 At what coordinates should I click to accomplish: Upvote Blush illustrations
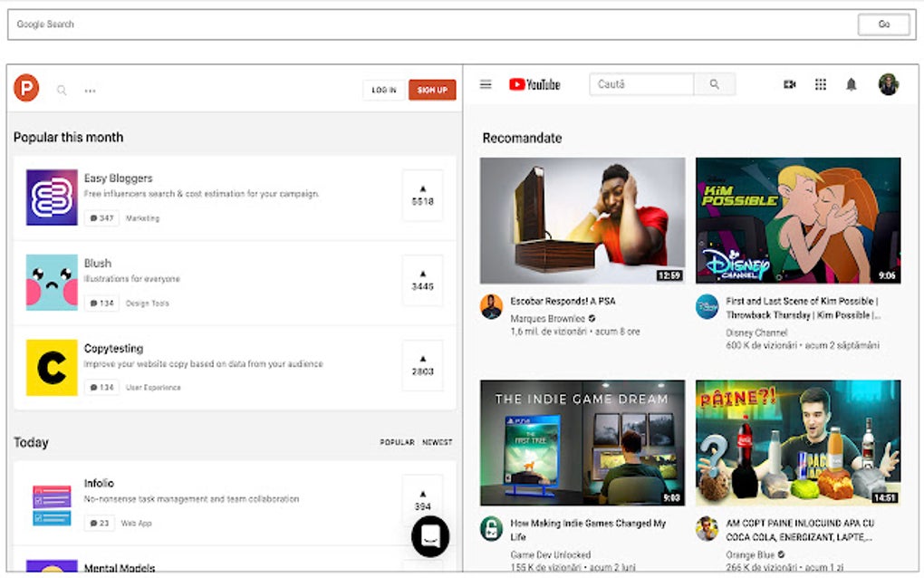[x=423, y=281]
